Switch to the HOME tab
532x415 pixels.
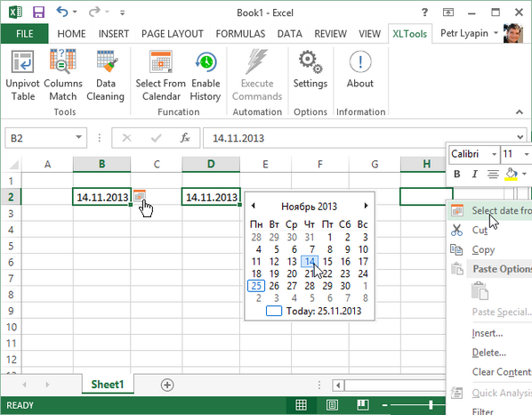71,34
